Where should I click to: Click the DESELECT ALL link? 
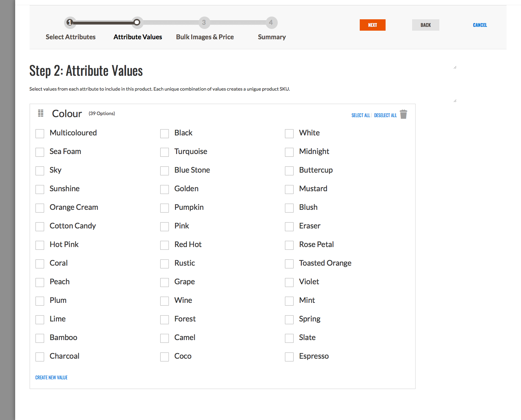tap(385, 115)
